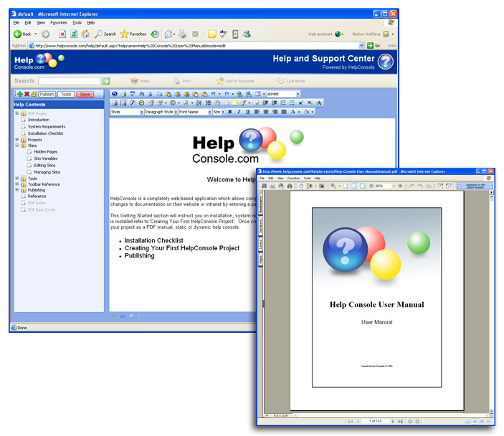Click the Cut scissors icon in editor toolbar
Viewport: 504px width, 436px height.
pyautogui.click(x=151, y=94)
